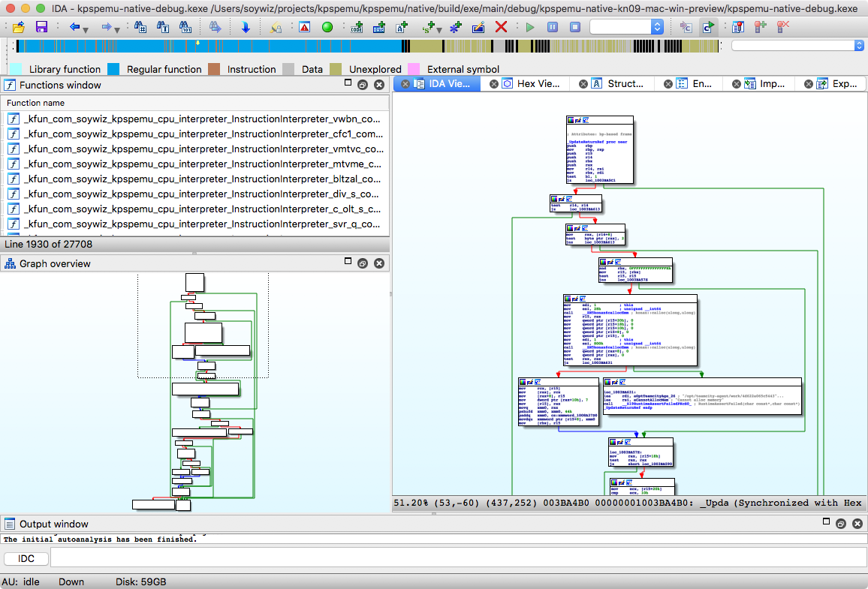Click the IDC button in Output window
This screenshot has width=868, height=589.
pyautogui.click(x=26, y=559)
